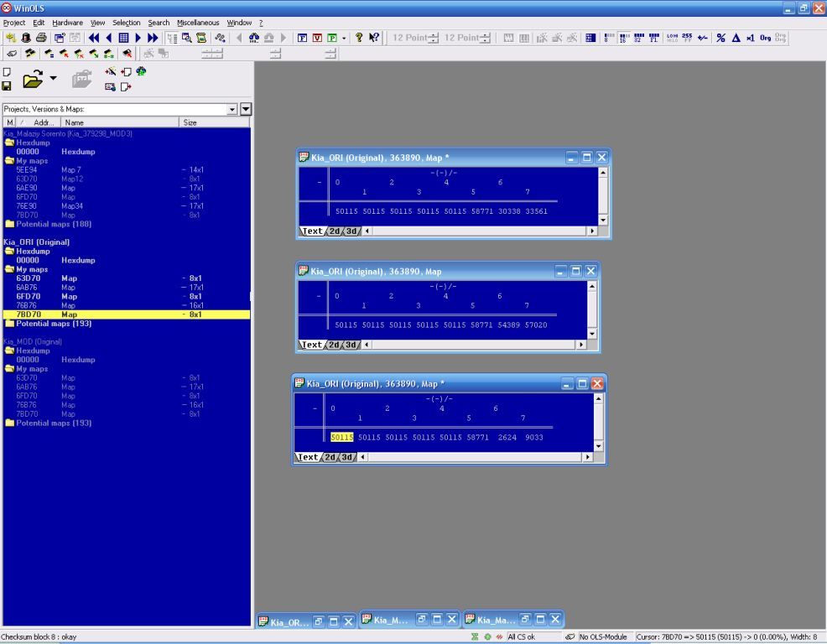Image resolution: width=827 pixels, height=644 pixels.
Task: Click the blue table view icon
Action: pyautogui.click(x=590, y=38)
